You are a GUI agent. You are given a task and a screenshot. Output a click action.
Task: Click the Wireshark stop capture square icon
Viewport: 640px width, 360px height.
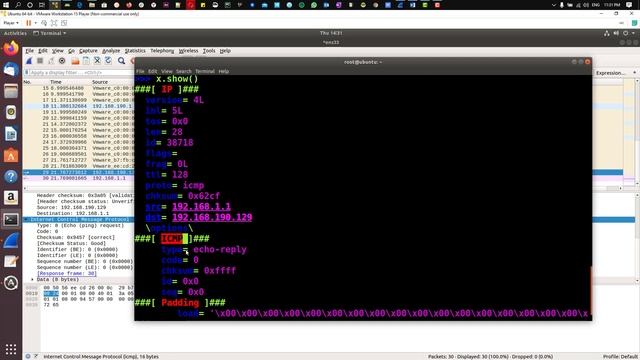(x=40, y=61)
